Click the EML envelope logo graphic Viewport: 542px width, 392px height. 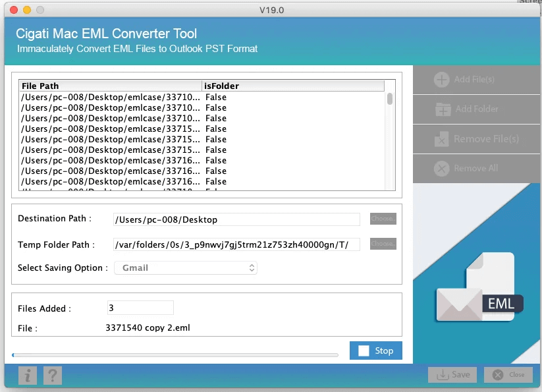[x=479, y=287]
